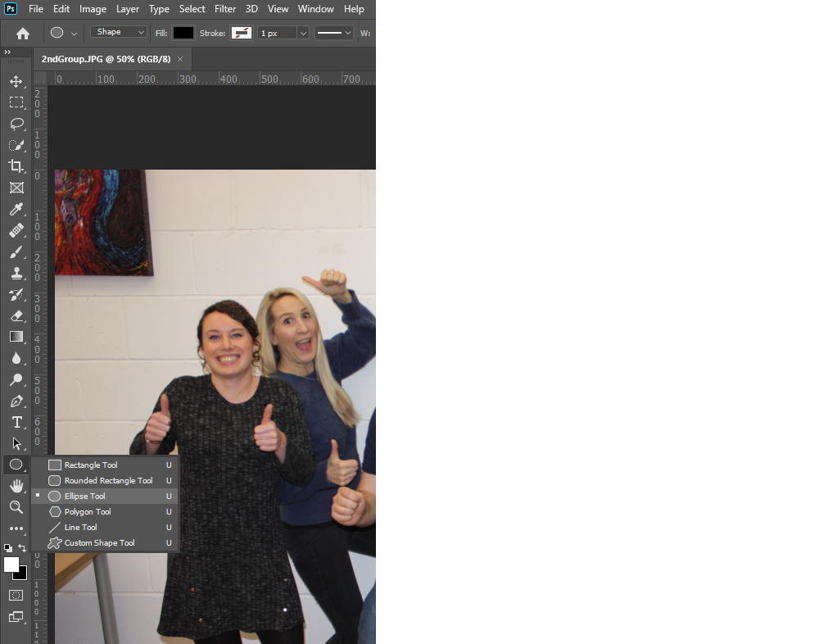The height and width of the screenshot is (644, 819).
Task: Open the Shape mode dropdown
Action: [x=119, y=32]
